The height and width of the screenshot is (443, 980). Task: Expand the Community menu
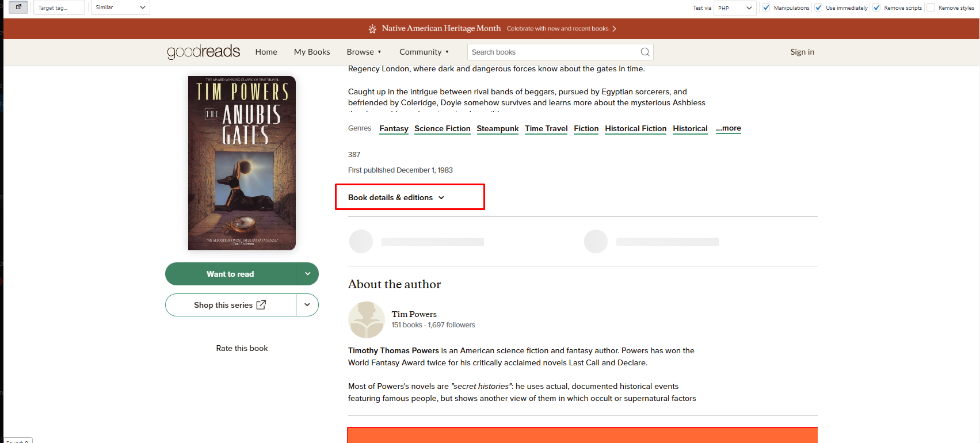424,52
